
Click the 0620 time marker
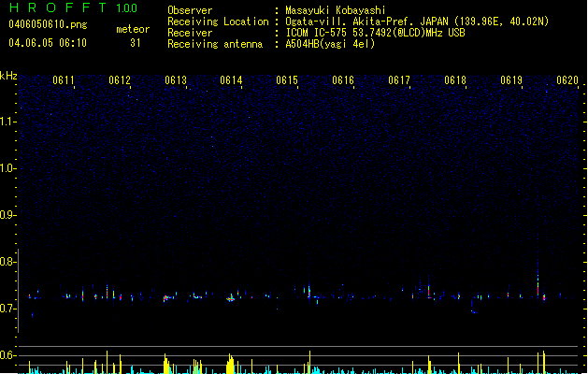pos(567,80)
